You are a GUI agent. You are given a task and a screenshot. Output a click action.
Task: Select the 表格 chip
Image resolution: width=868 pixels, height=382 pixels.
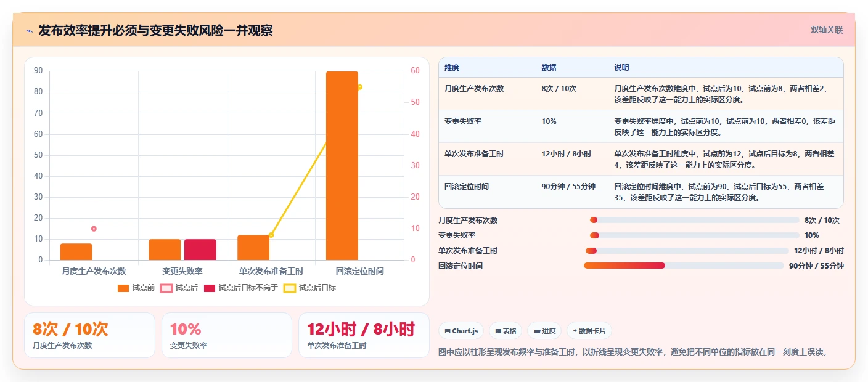(506, 331)
